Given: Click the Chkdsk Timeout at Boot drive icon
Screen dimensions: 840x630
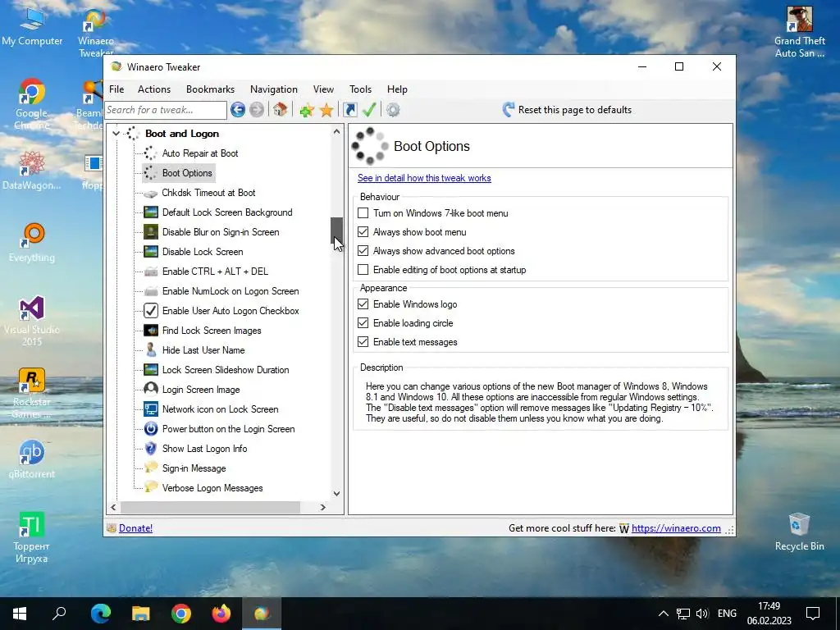Looking at the screenshot, I should (151, 193).
